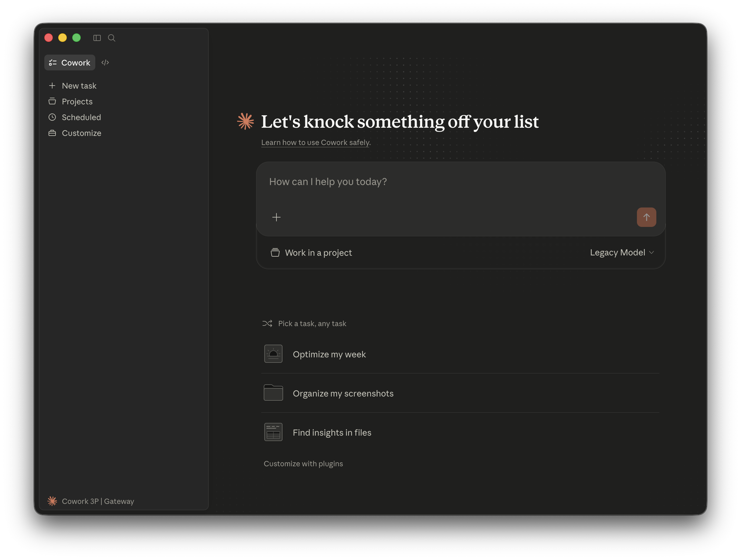Open search with the magnifier icon
741x560 pixels.
point(112,38)
